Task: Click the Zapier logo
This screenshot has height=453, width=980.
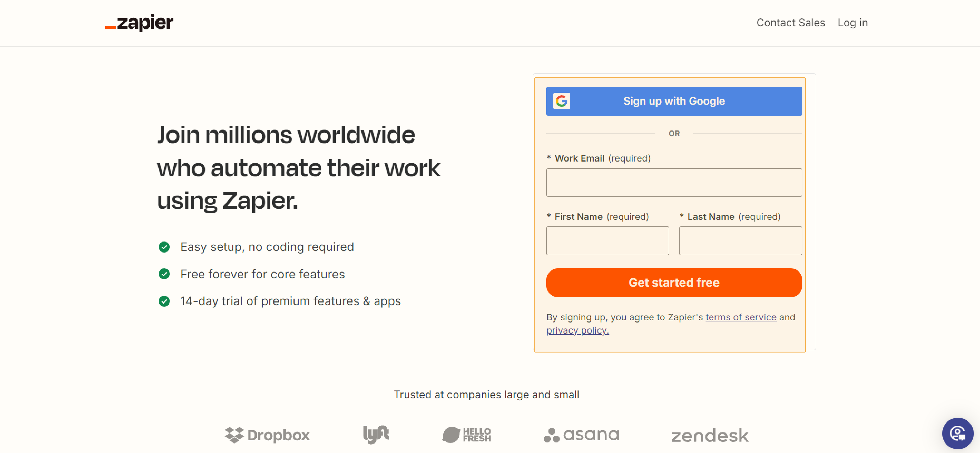Action: tap(139, 23)
